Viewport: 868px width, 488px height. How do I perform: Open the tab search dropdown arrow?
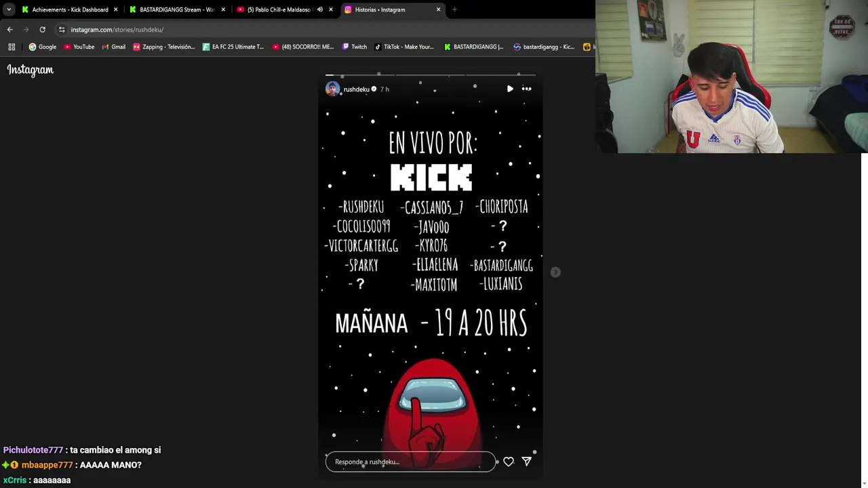coord(9,9)
